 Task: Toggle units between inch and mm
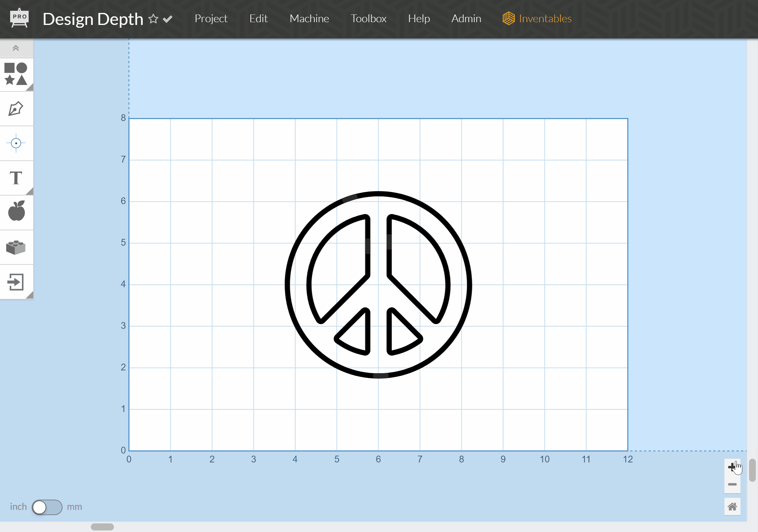[x=47, y=507]
